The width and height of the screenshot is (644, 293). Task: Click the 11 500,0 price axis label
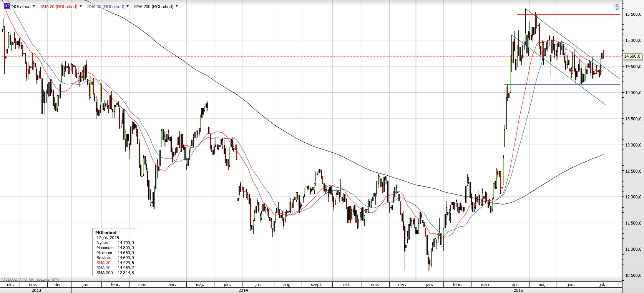[633, 223]
